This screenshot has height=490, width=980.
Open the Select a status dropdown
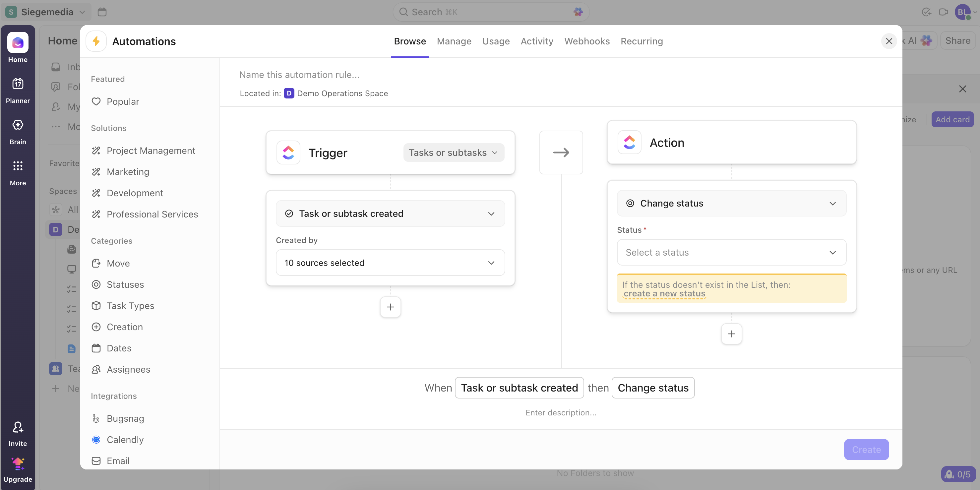coord(731,252)
